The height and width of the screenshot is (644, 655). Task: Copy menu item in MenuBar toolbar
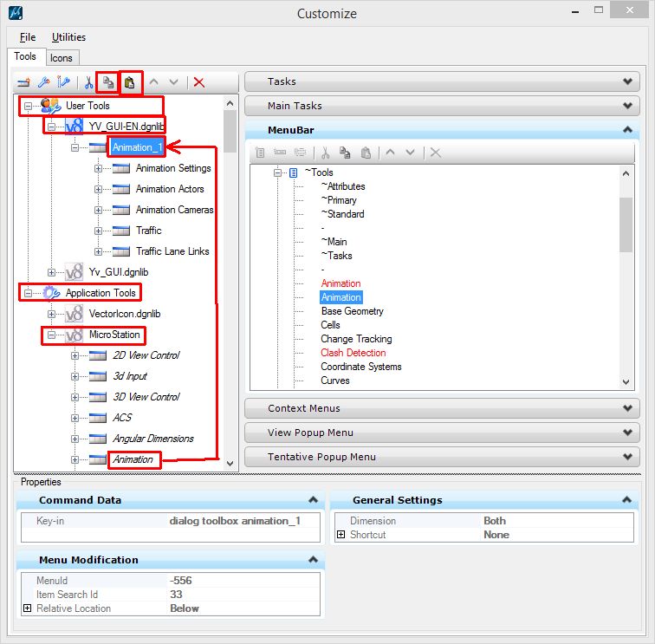pyautogui.click(x=345, y=153)
